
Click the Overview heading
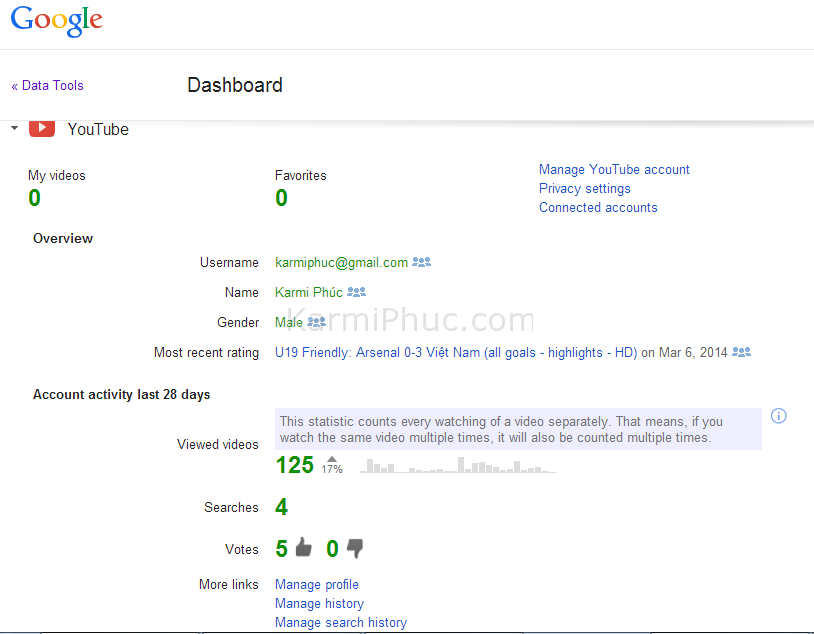63,238
